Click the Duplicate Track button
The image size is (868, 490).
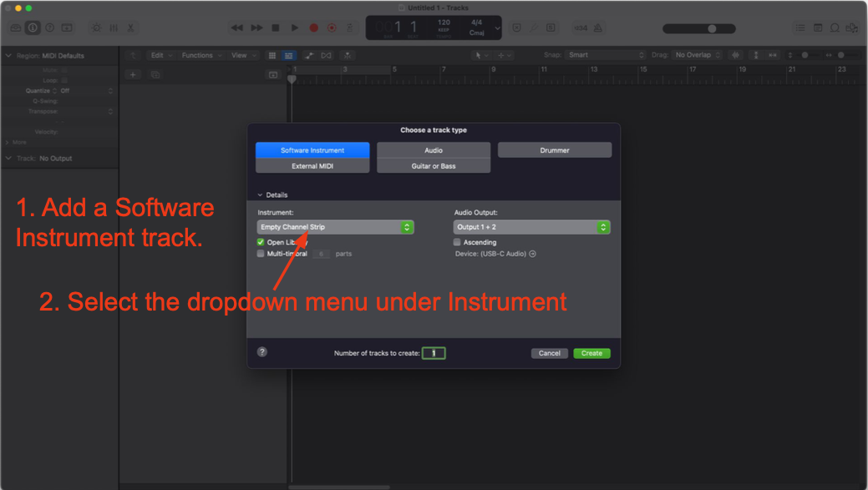155,74
